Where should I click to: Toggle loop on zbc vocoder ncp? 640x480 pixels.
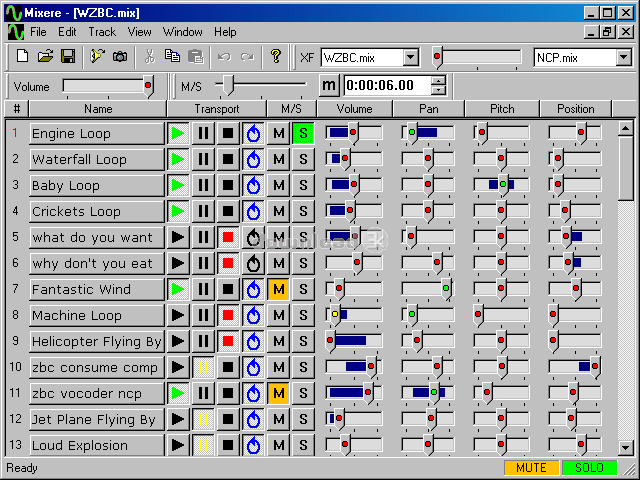click(253, 393)
